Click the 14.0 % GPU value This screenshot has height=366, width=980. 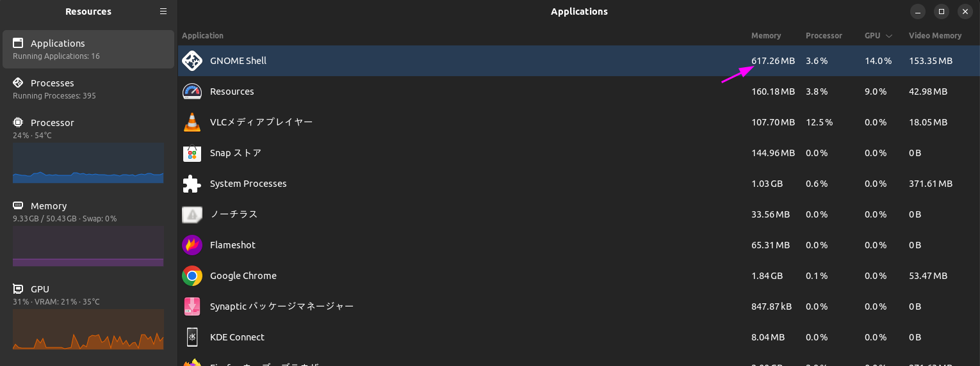coord(878,61)
